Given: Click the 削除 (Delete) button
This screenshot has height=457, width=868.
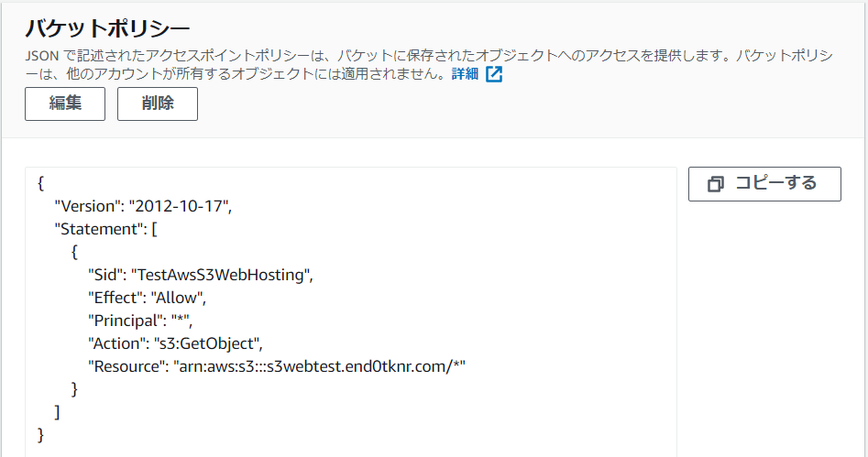Looking at the screenshot, I should coord(157,103).
